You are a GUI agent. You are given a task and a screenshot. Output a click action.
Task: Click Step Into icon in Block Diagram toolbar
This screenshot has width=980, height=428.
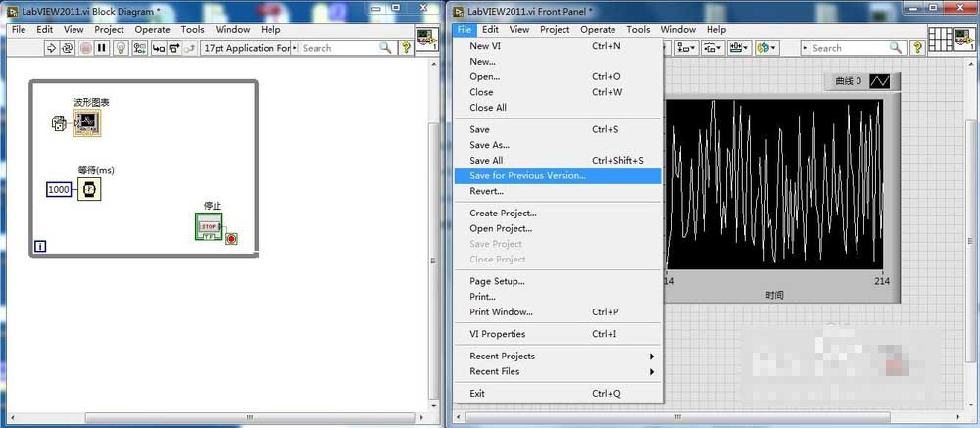point(160,48)
